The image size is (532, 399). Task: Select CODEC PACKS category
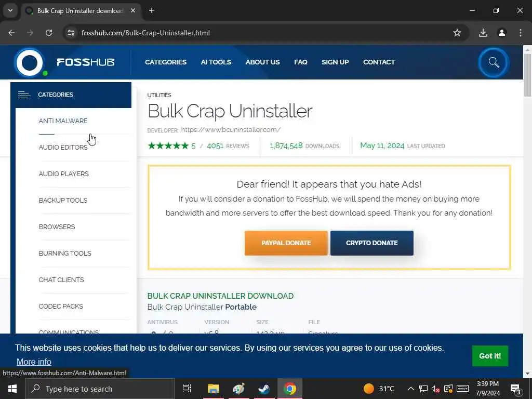click(x=61, y=306)
